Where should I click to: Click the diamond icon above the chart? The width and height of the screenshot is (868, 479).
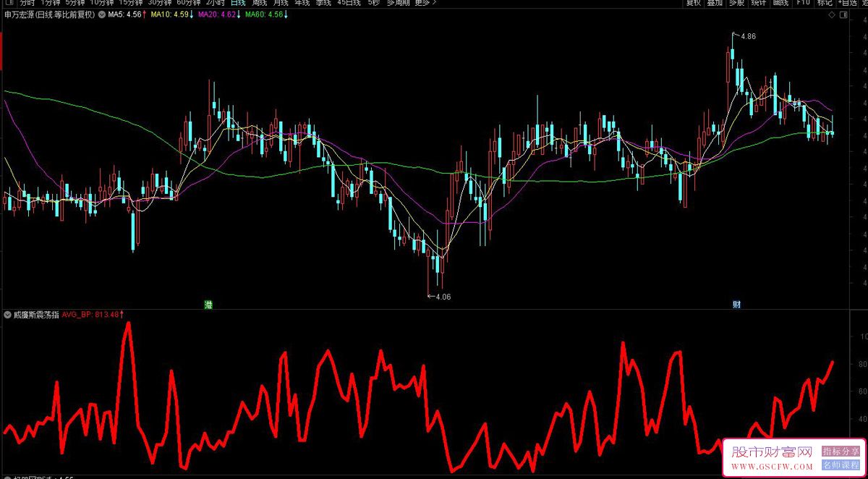(831, 14)
